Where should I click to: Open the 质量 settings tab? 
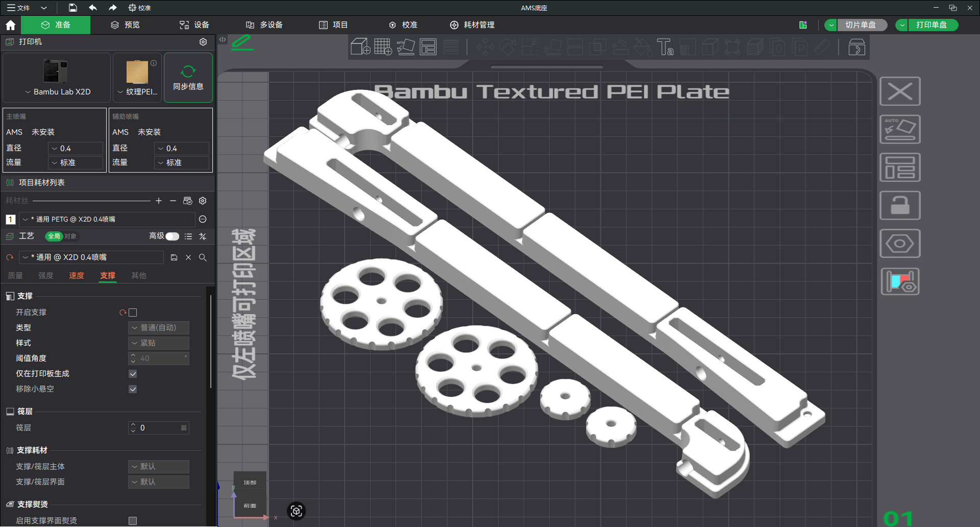15,276
